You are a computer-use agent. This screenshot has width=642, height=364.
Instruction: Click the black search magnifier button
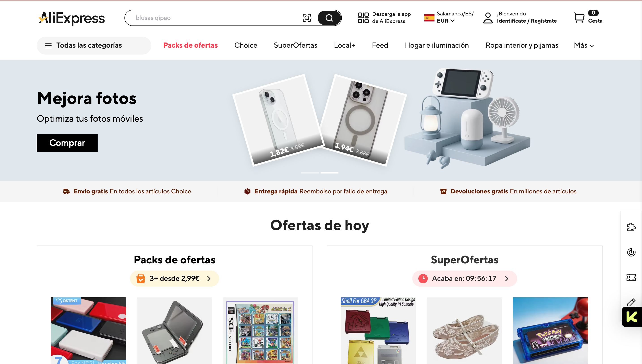329,18
